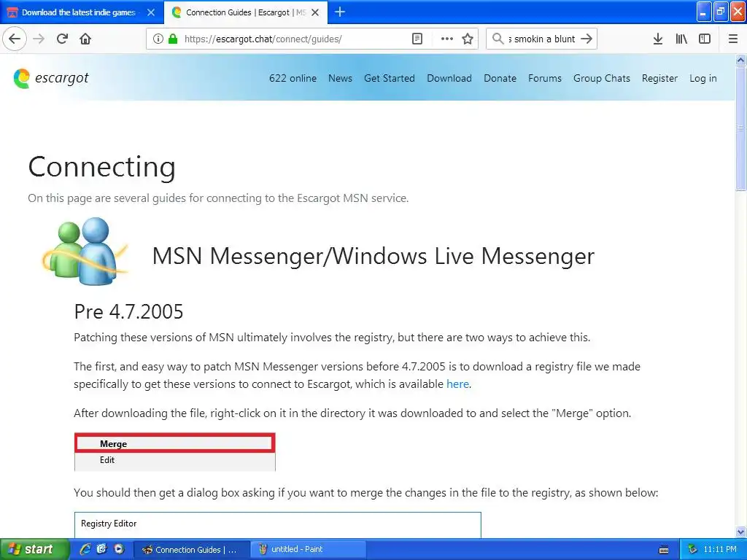Screen dimensions: 747x560
Task: Toggle reader view icon
Action: pyautogui.click(x=417, y=39)
